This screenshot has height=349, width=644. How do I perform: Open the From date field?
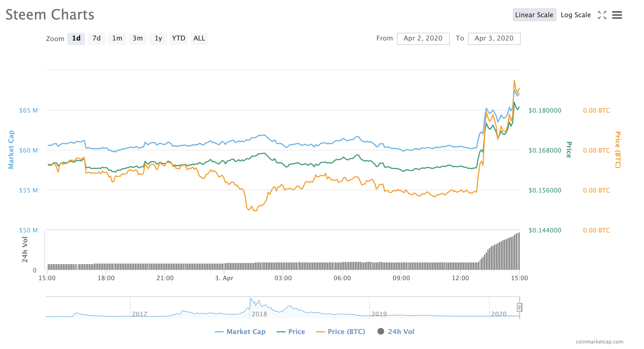coord(423,39)
